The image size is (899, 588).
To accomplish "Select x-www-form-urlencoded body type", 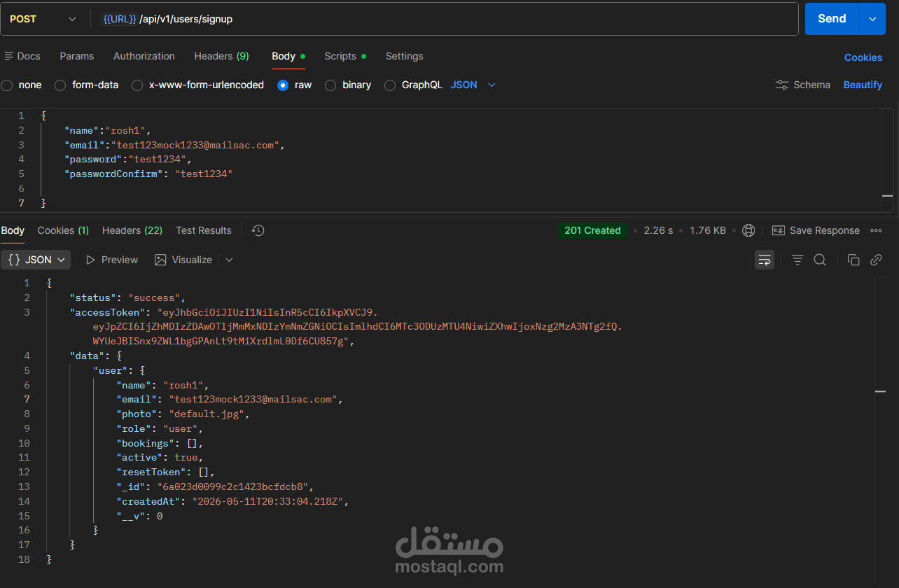I will point(137,85).
